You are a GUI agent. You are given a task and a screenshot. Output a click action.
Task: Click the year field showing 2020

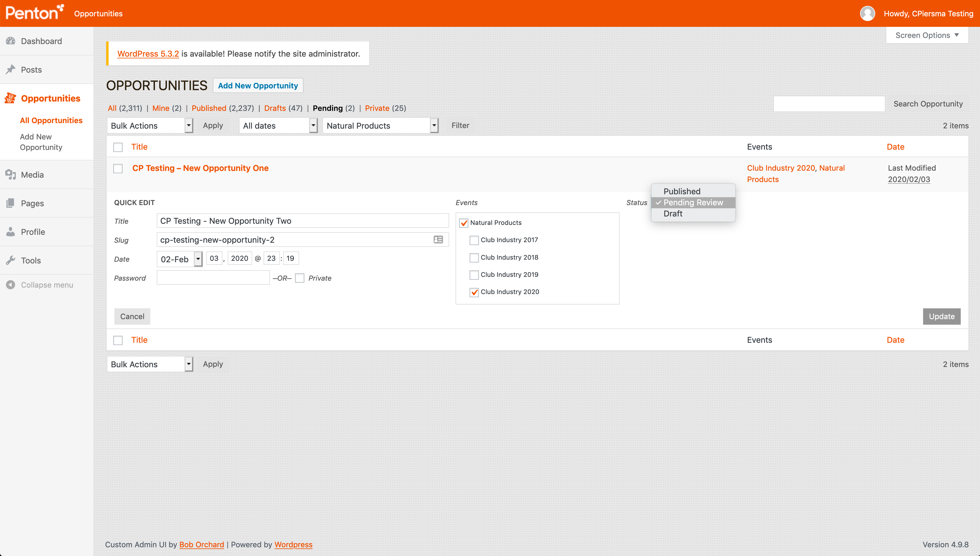[x=240, y=258]
